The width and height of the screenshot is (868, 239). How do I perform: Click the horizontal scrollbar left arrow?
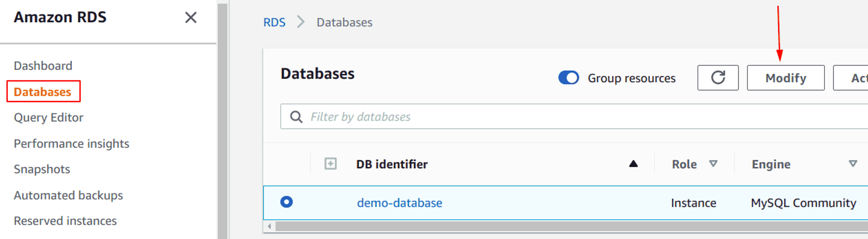(x=270, y=226)
